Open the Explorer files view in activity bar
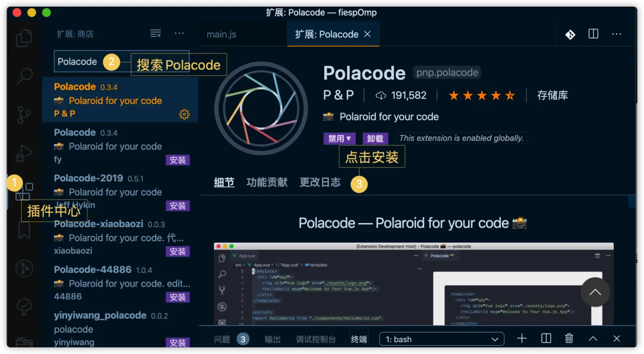This screenshot has width=644, height=354. click(x=24, y=38)
